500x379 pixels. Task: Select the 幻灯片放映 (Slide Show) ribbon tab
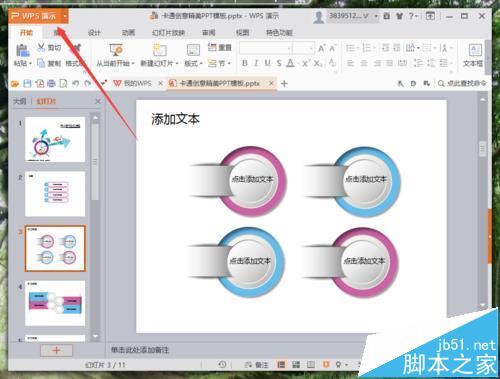[x=168, y=33]
